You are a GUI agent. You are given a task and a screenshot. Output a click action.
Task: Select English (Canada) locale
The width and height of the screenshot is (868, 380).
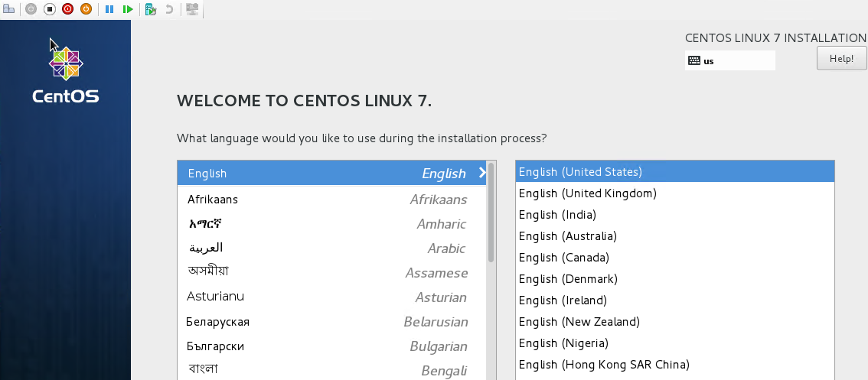coord(675,257)
